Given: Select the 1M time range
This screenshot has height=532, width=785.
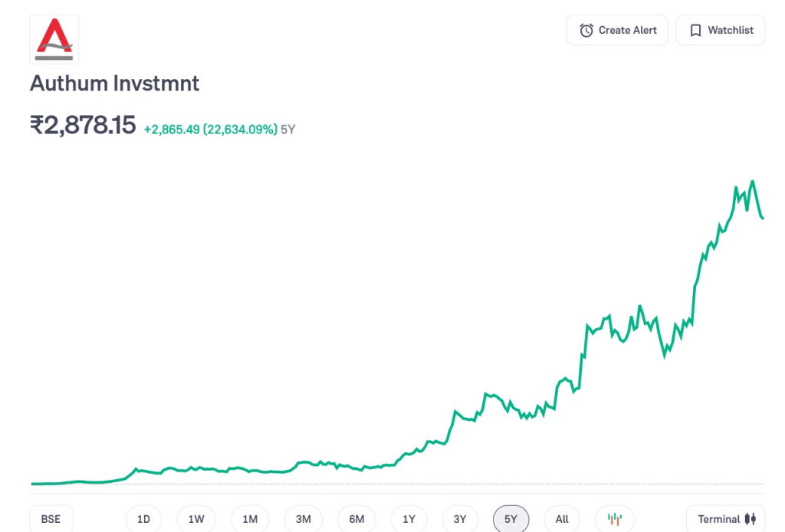Looking at the screenshot, I should click(250, 519).
